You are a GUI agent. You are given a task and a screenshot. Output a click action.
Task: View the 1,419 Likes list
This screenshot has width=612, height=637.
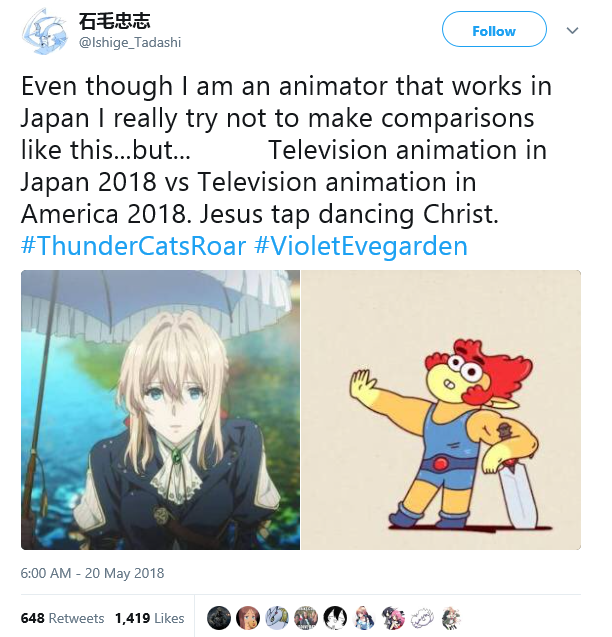[149, 618]
